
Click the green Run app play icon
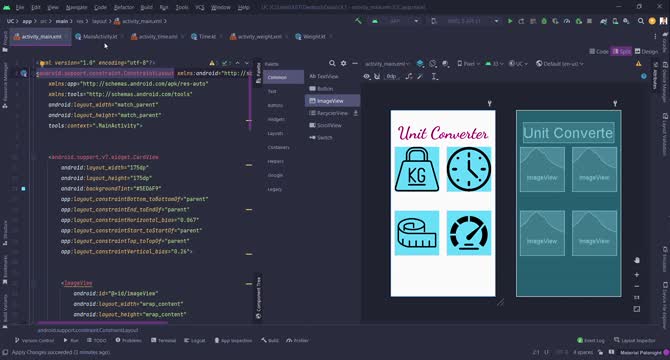pyautogui.click(x=510, y=21)
